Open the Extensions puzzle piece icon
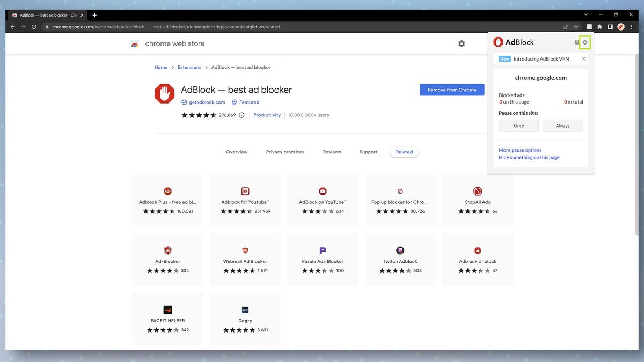Image resolution: width=644 pixels, height=362 pixels. pos(599,26)
